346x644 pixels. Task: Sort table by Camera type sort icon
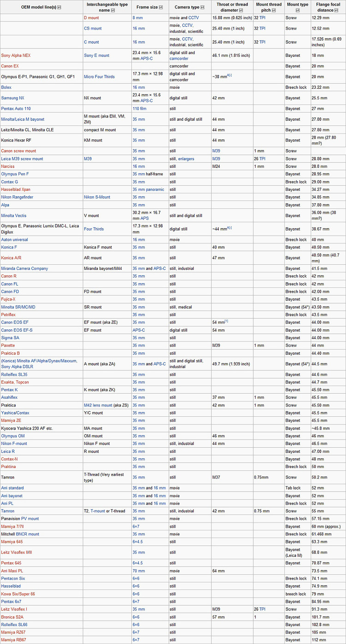(x=203, y=7)
